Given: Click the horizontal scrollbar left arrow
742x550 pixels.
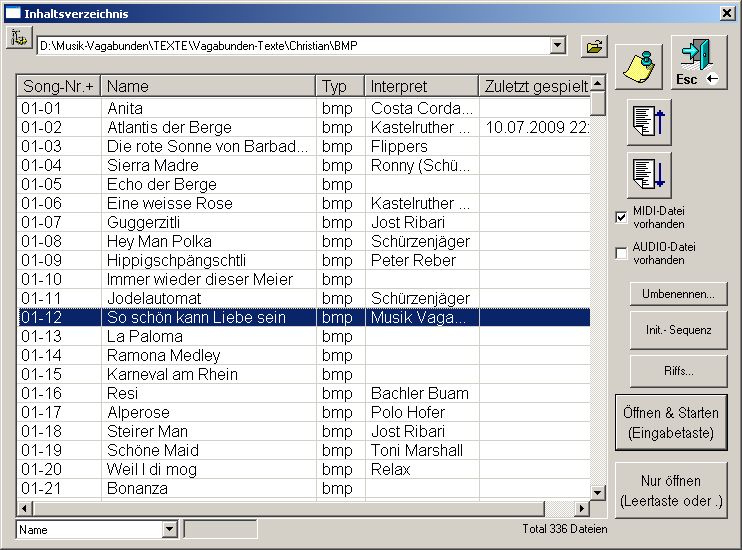Looking at the screenshot, I should [x=25, y=509].
